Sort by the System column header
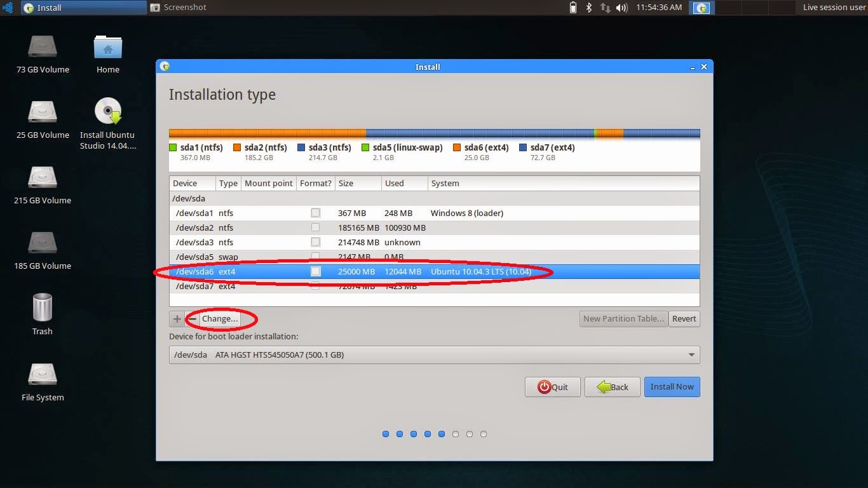Screen dimensions: 868x488 (x=564, y=183)
